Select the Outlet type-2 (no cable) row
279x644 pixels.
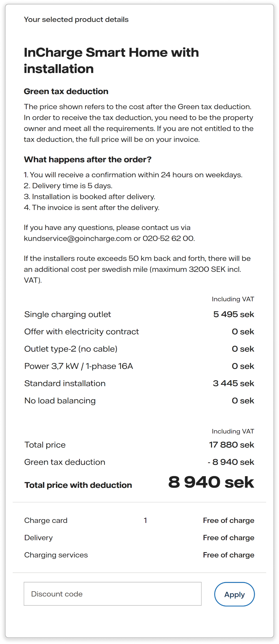coord(139,349)
